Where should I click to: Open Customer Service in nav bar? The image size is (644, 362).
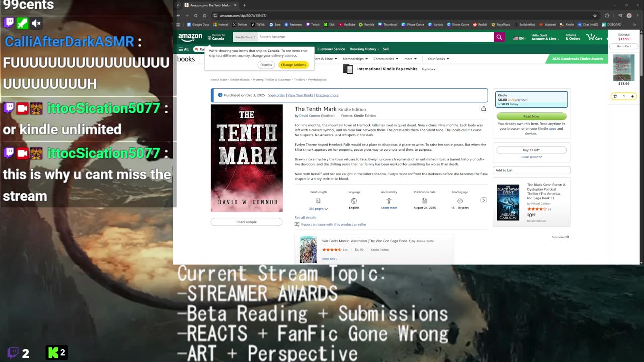(331, 49)
